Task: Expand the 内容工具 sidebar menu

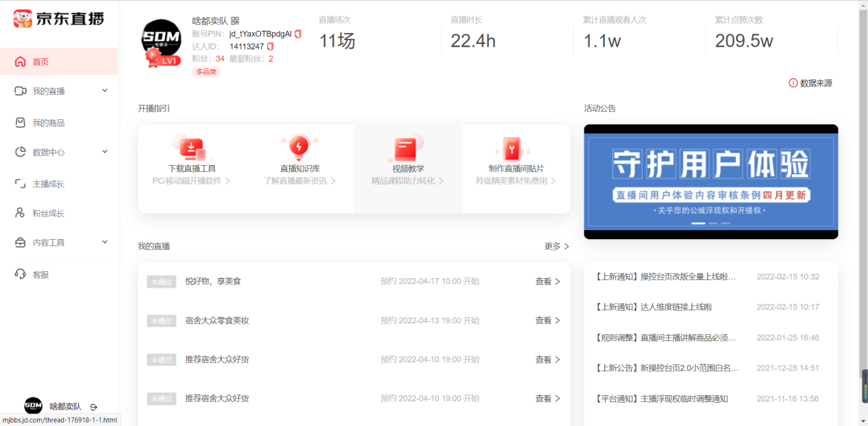Action: pyautogui.click(x=105, y=242)
